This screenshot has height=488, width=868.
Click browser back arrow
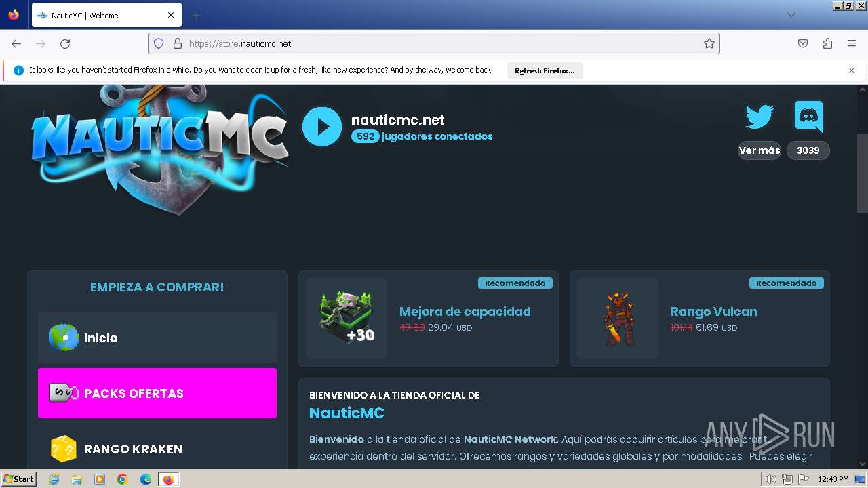(x=16, y=43)
